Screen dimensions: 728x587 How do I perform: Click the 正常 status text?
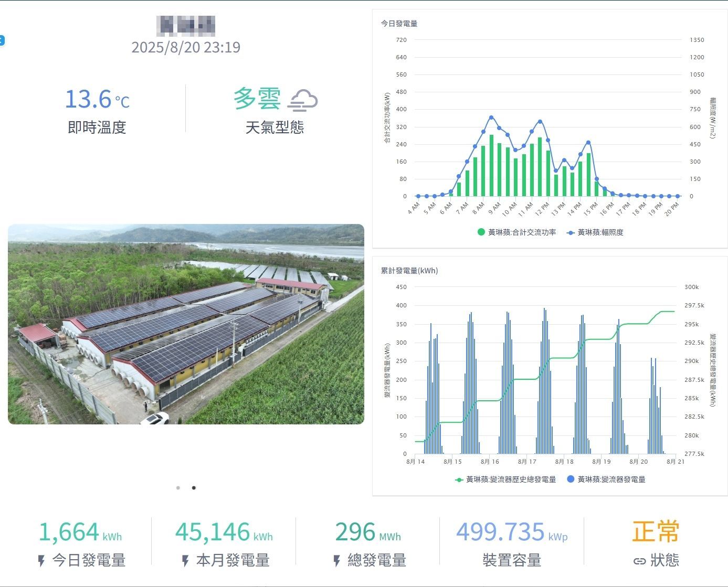click(x=656, y=531)
